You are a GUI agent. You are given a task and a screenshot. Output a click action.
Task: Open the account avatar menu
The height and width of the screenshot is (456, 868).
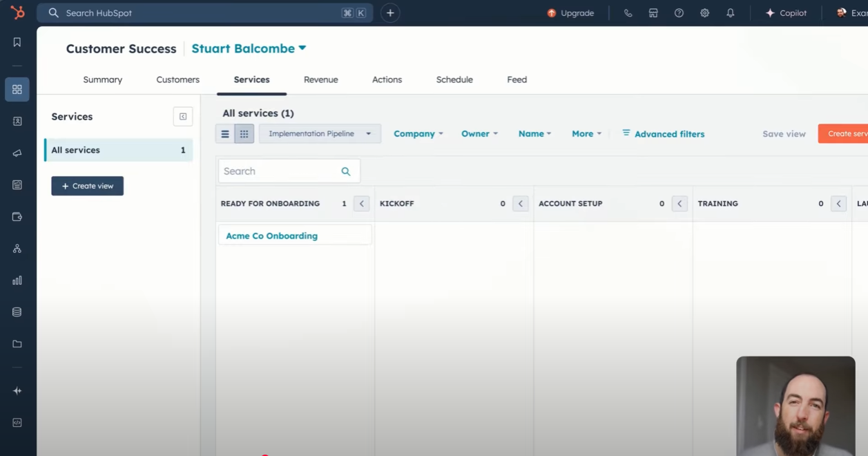pos(842,12)
